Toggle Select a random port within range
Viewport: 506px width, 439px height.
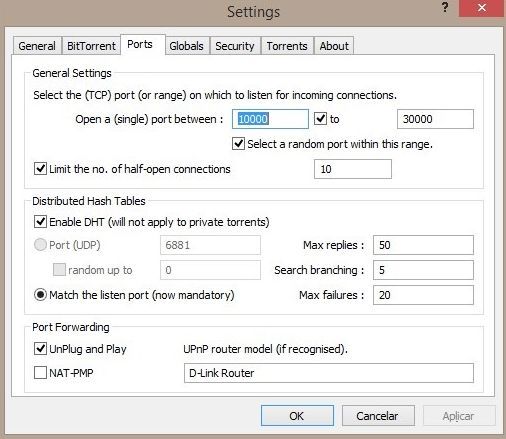point(238,144)
